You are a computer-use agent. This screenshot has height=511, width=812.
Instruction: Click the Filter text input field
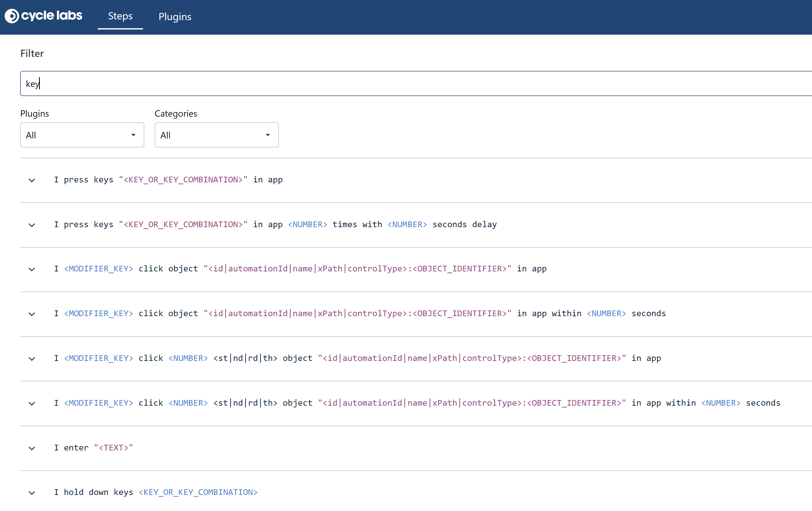pos(405,83)
